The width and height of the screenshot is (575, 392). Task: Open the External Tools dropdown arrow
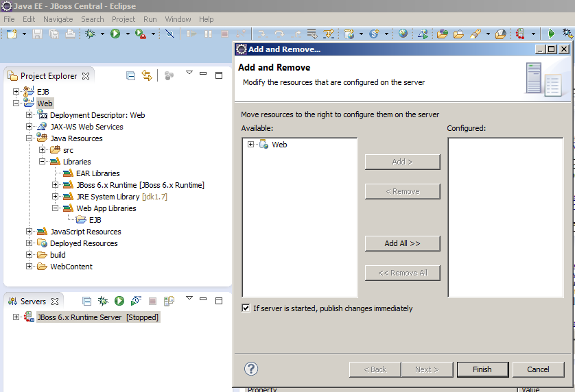(x=153, y=34)
